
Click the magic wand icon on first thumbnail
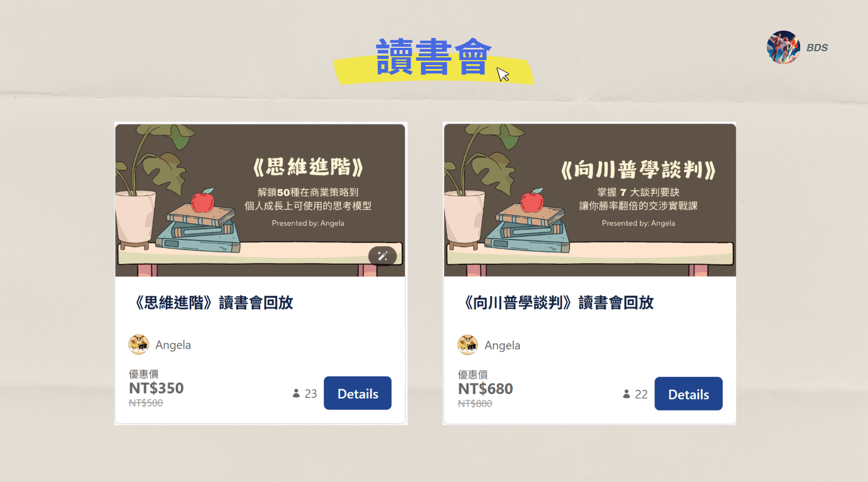(383, 256)
